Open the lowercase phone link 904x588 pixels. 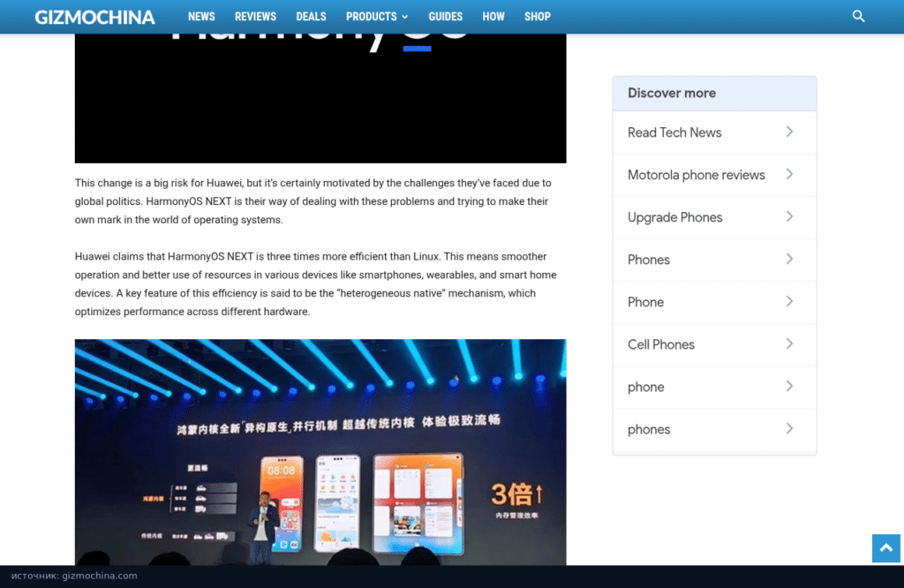coord(714,388)
